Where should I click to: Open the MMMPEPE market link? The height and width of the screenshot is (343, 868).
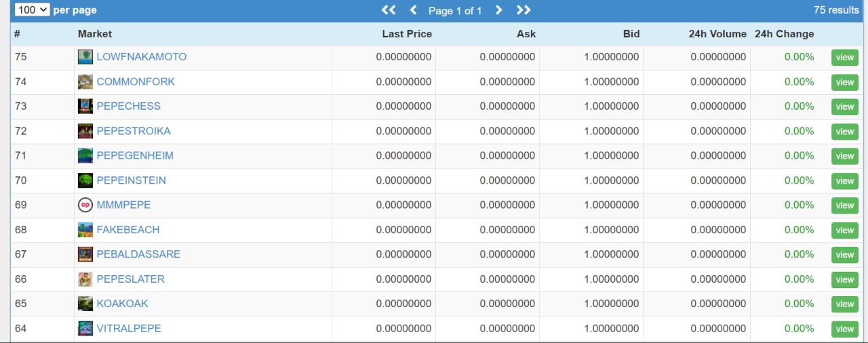point(124,205)
